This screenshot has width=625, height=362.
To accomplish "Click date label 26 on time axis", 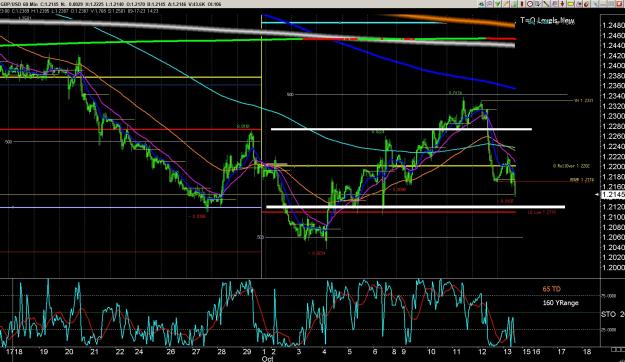I will (x=171, y=352).
